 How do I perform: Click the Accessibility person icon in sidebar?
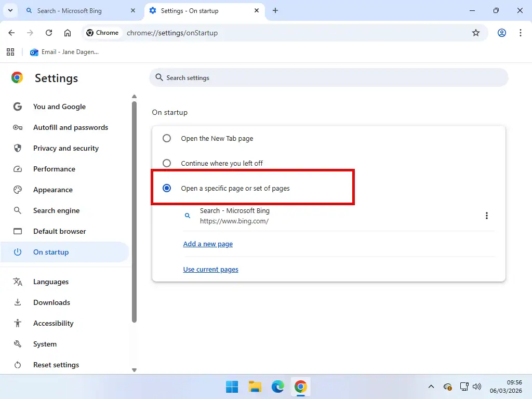pos(18,323)
